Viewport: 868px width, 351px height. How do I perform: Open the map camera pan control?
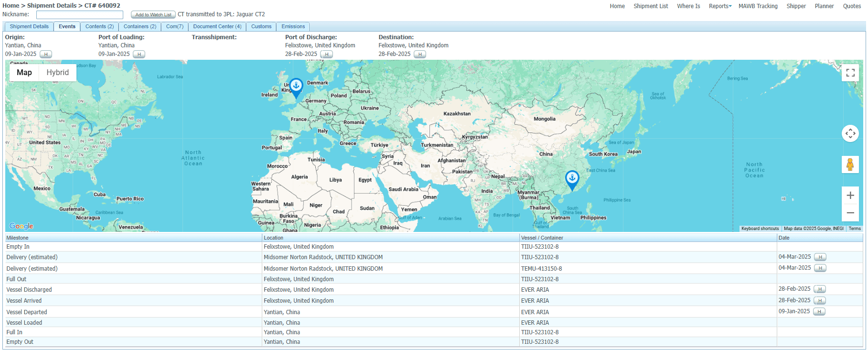pyautogui.click(x=850, y=133)
